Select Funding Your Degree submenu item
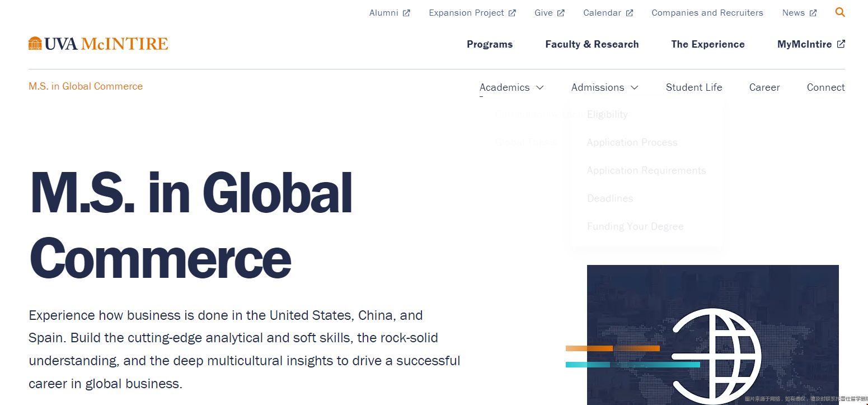The image size is (868, 405). (x=635, y=226)
